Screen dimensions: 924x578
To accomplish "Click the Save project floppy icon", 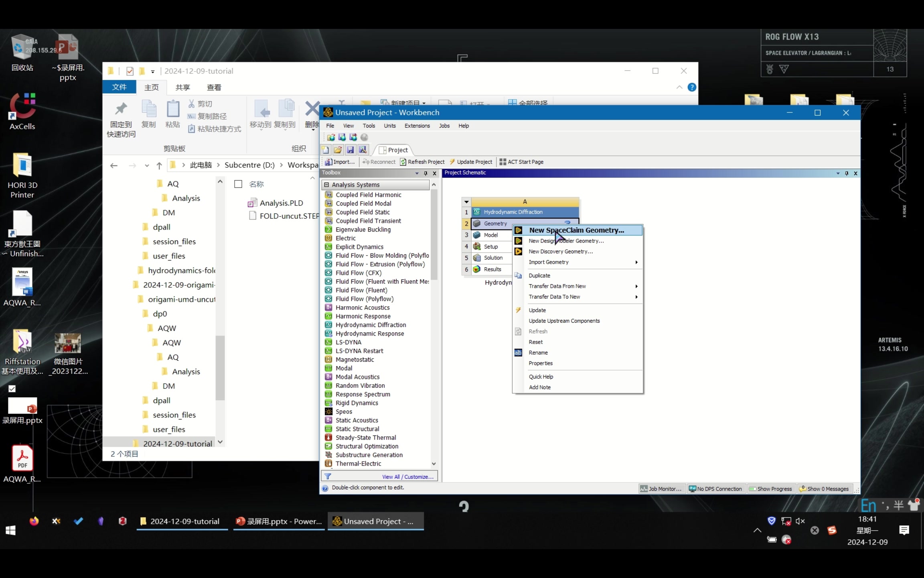I will click(x=350, y=150).
